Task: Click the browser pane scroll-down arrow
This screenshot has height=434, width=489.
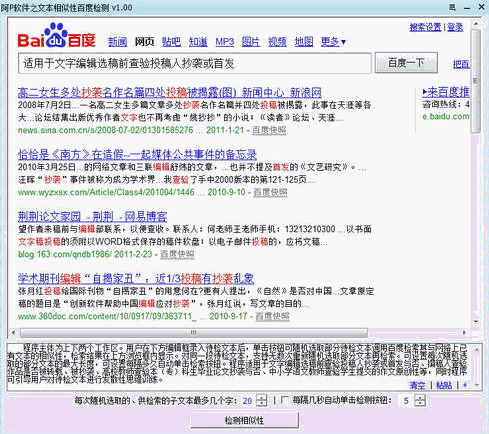Action: pos(476,321)
